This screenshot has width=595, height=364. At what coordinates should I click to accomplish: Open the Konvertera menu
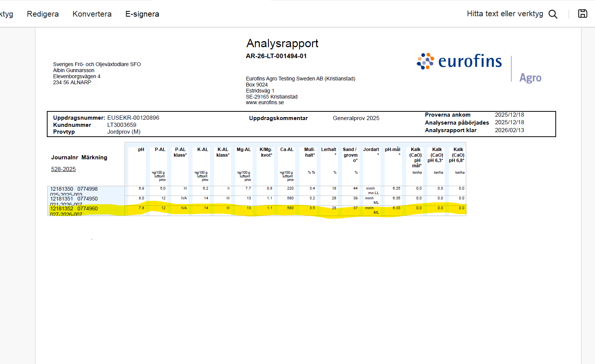click(x=92, y=14)
